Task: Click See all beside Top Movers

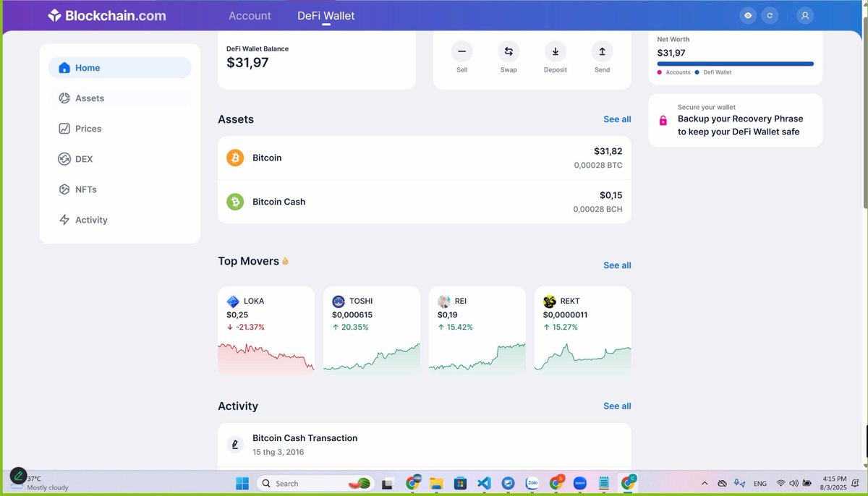Action: pyautogui.click(x=617, y=265)
